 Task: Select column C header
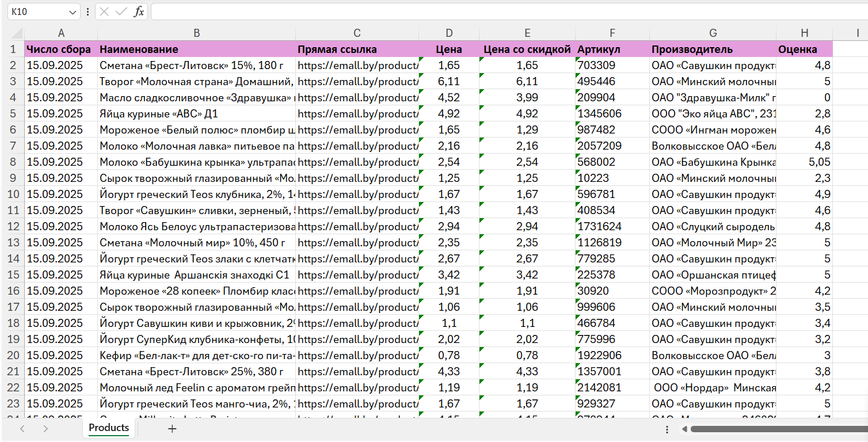[357, 33]
